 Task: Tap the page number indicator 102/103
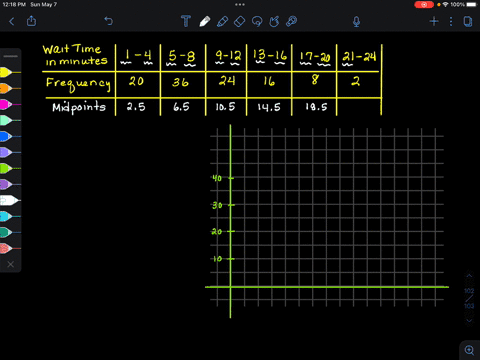click(x=469, y=298)
